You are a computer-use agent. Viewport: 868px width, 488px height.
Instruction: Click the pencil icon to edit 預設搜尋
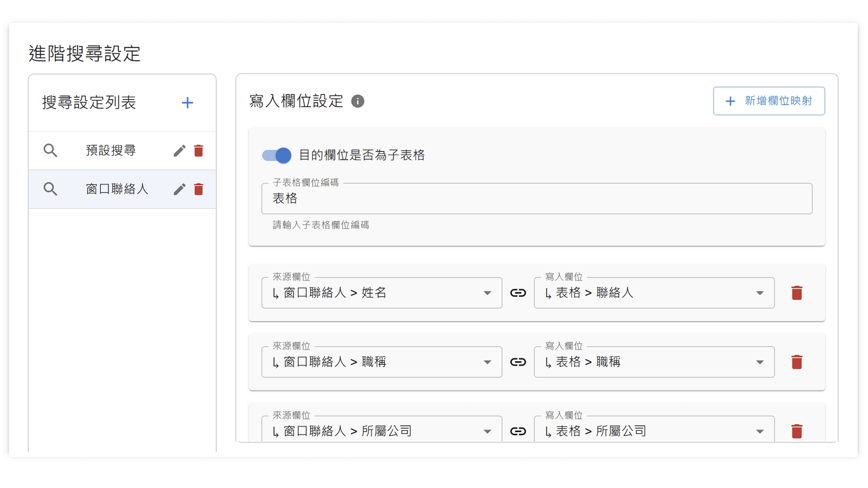click(x=179, y=150)
